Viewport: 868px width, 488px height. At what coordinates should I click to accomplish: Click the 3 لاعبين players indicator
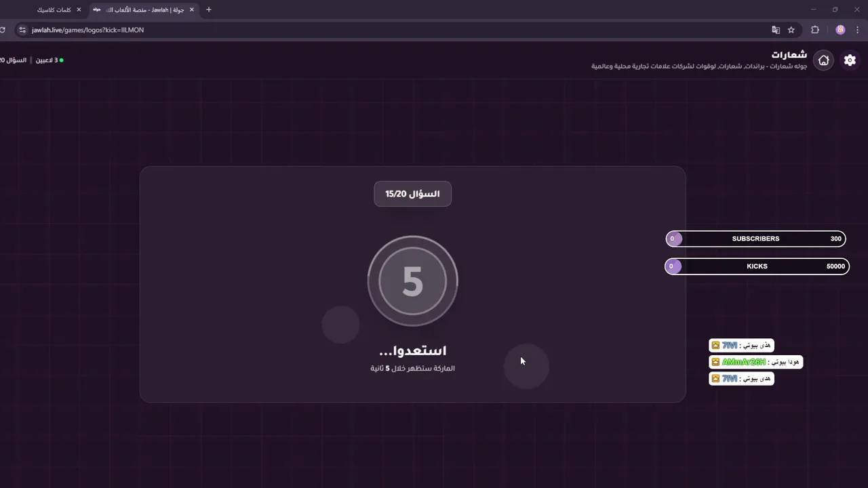[50, 60]
